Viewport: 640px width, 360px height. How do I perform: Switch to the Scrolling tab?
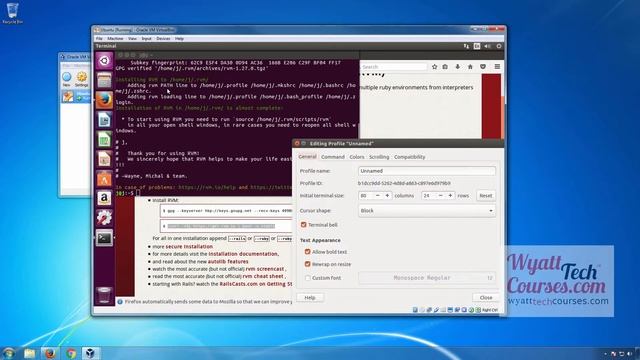pos(379,157)
